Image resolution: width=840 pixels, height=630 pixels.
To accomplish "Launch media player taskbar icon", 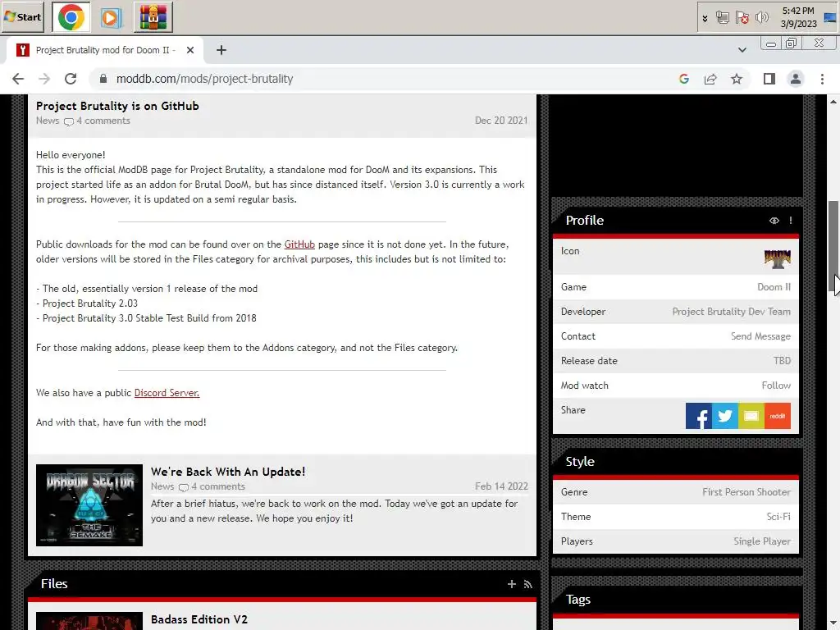I will (x=111, y=18).
